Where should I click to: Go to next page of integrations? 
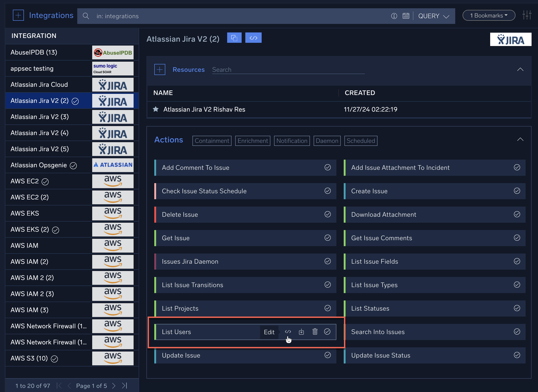tap(114, 386)
